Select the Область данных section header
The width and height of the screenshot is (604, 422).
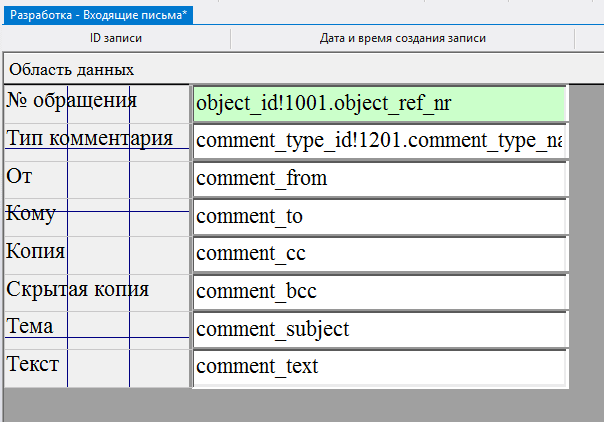[71, 70]
